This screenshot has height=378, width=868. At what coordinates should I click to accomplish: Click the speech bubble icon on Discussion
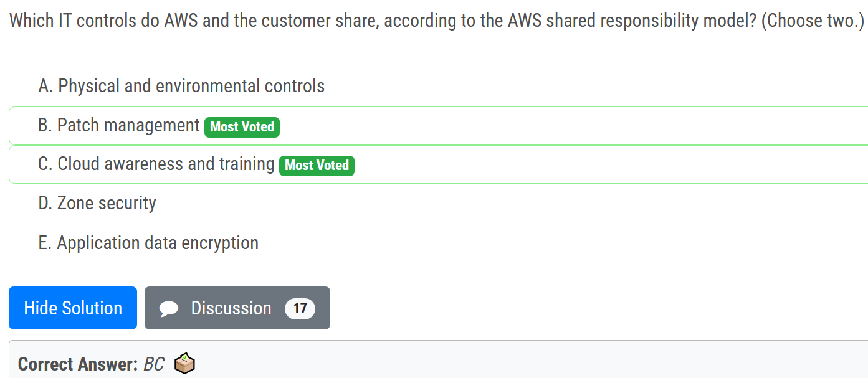(169, 308)
